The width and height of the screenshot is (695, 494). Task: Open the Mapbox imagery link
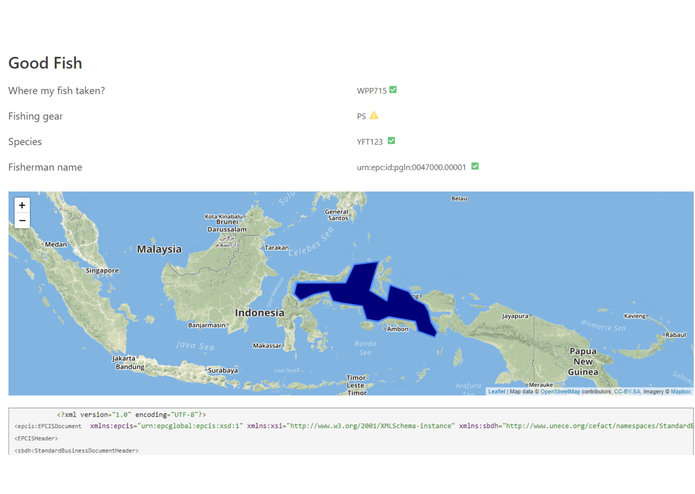pos(681,392)
